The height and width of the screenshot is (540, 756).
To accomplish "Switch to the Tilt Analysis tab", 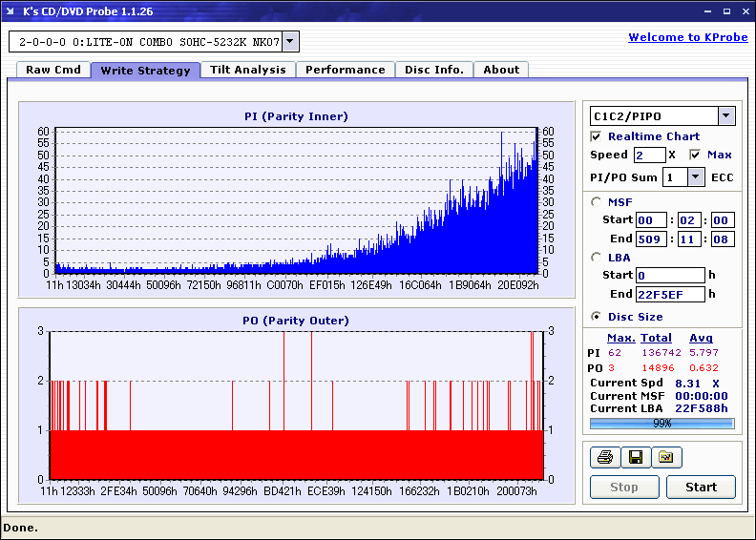I will pos(248,70).
